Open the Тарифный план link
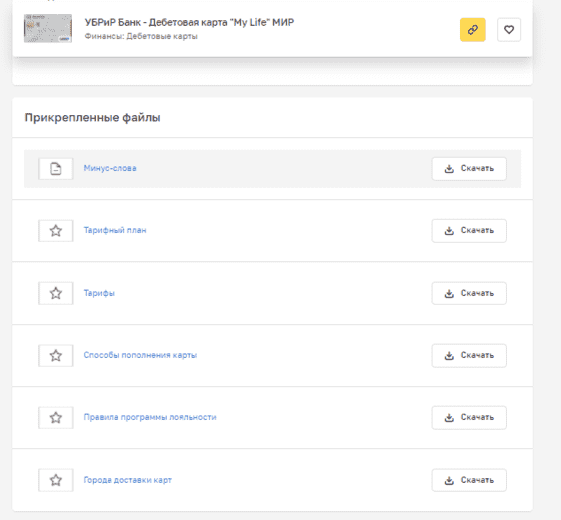561x520 pixels. 115,230
